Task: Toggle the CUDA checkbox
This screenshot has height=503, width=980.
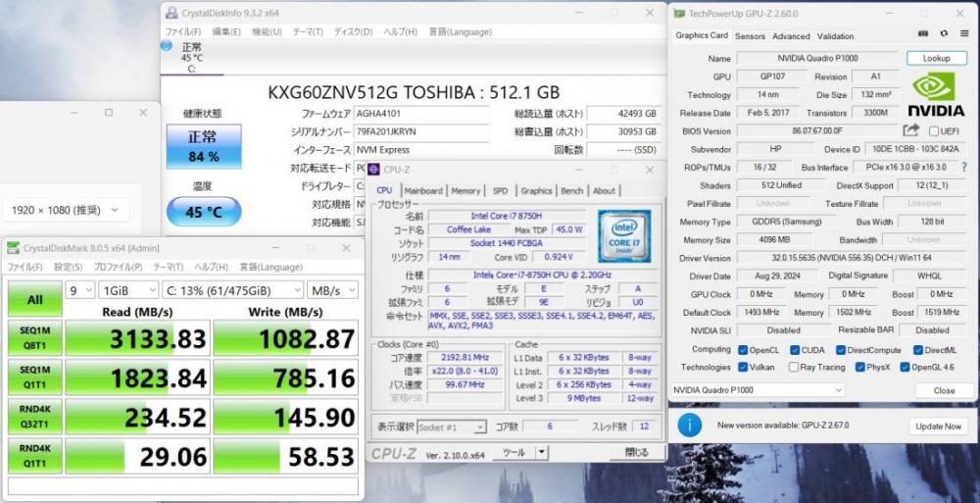Action: pyautogui.click(x=795, y=350)
